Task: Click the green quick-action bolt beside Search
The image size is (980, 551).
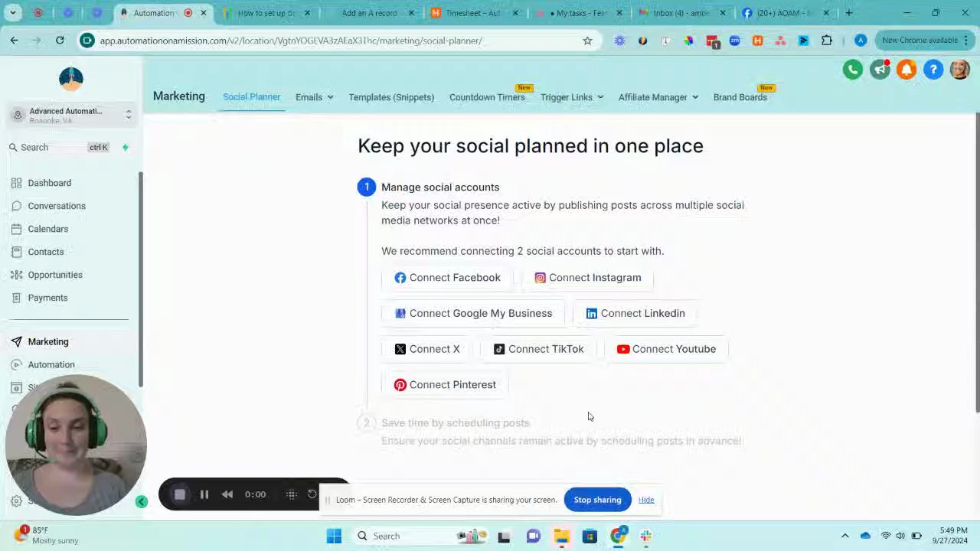Action: (126, 147)
